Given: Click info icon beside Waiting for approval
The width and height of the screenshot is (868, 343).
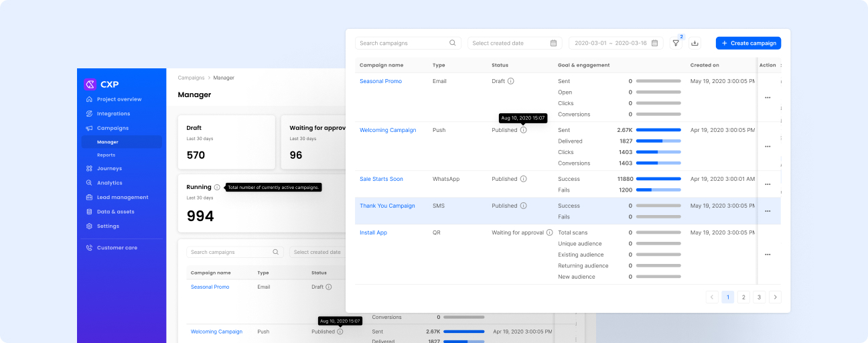Looking at the screenshot, I should click(x=549, y=232).
